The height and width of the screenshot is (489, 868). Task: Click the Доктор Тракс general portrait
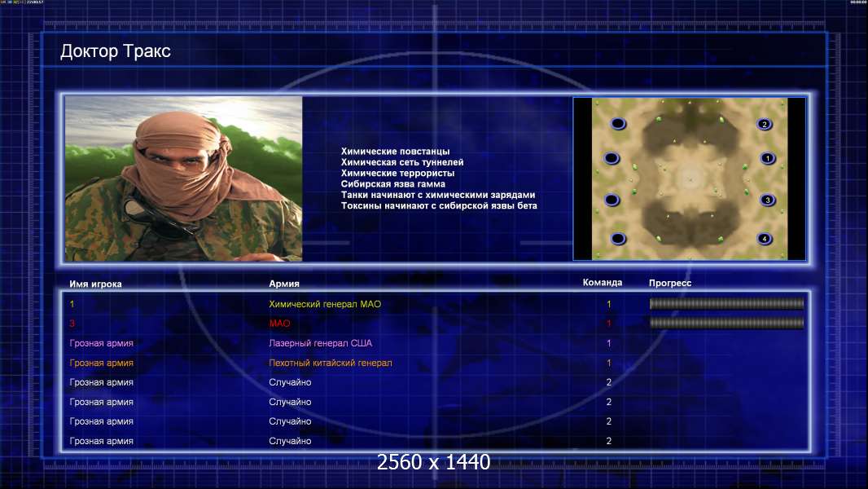(183, 178)
